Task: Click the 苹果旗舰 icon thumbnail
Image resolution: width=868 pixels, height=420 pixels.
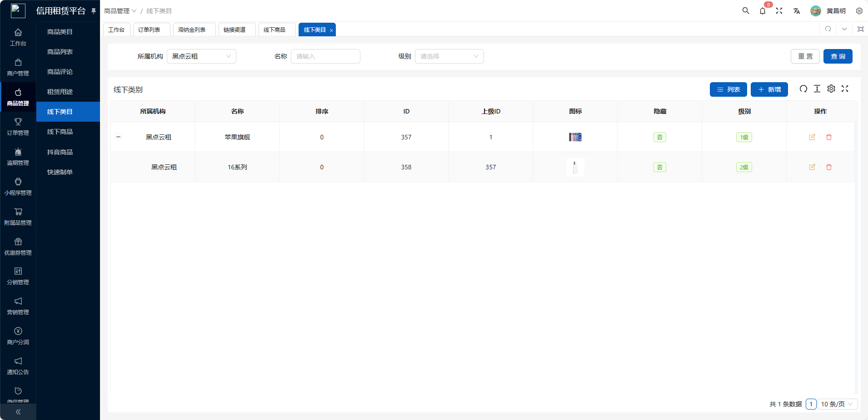Action: pos(575,137)
